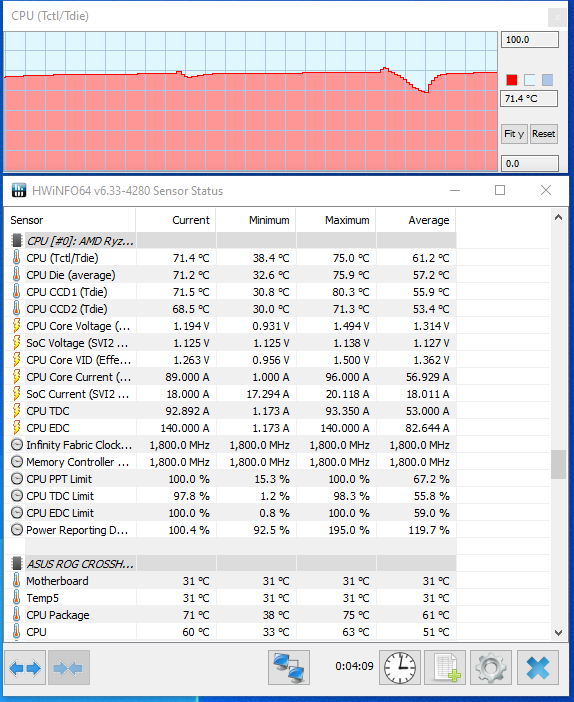Click the elapsed time 0:04:09 display

tap(354, 666)
